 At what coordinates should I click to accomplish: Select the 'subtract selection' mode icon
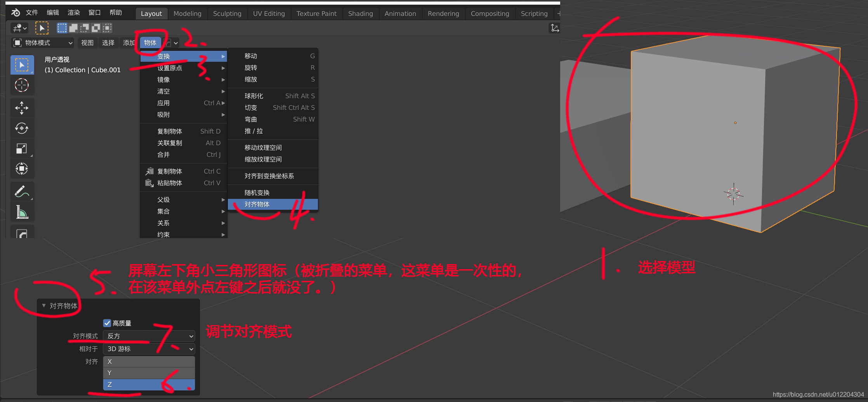85,28
